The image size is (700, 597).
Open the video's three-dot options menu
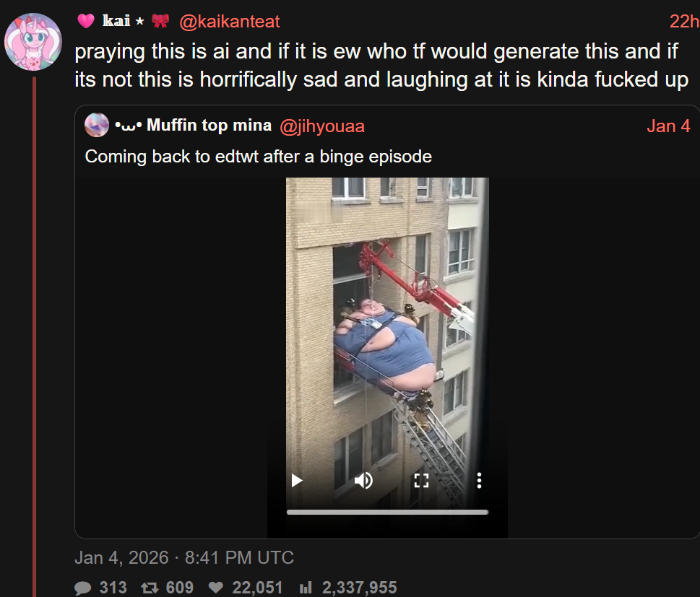point(479,481)
